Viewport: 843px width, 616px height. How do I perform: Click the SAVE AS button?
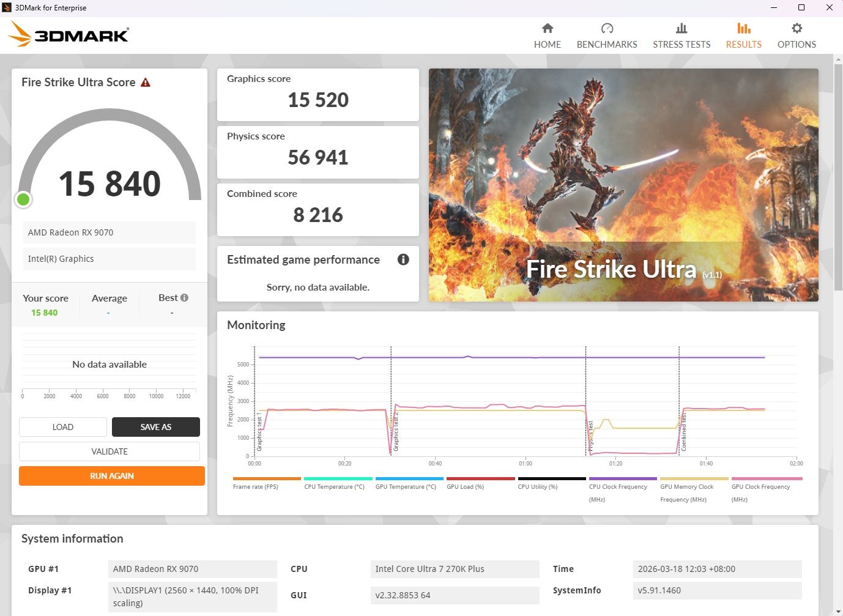(x=155, y=427)
